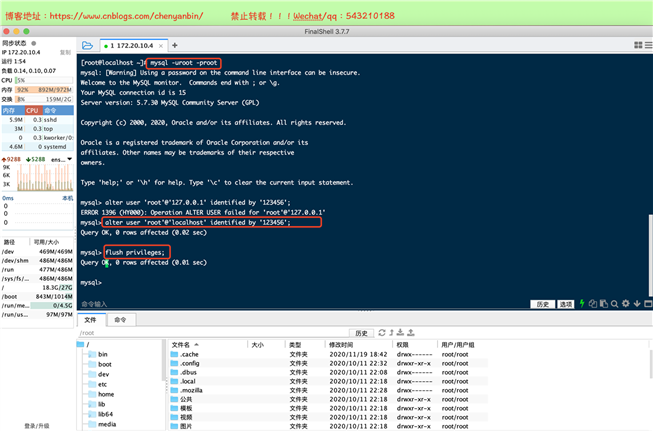
Task: Select the 172.20.10.4 terminal tab
Action: (134, 45)
